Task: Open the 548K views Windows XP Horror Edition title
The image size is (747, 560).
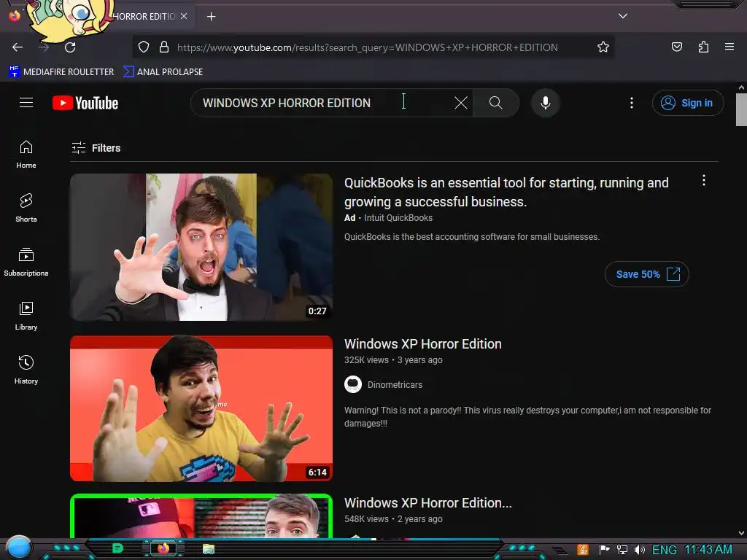Action: tap(428, 503)
